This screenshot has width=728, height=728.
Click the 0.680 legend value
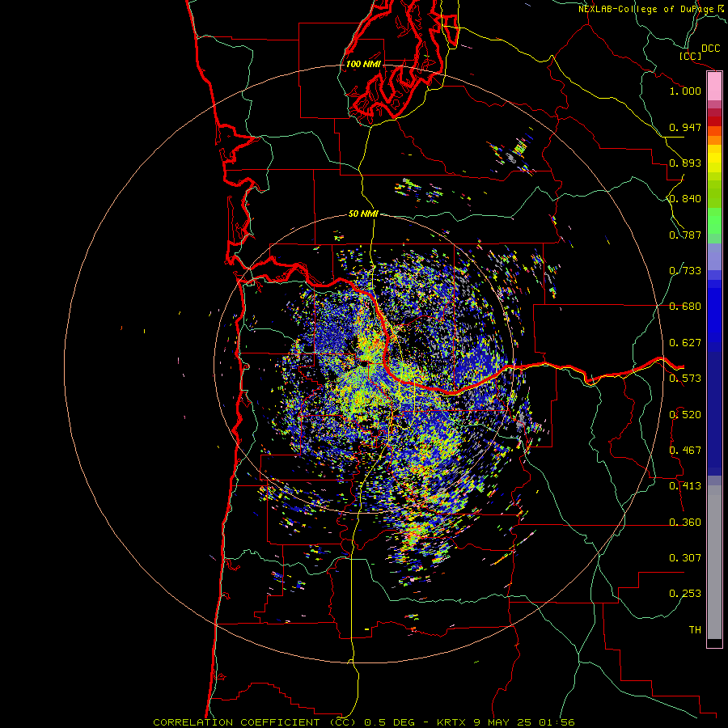click(x=685, y=307)
